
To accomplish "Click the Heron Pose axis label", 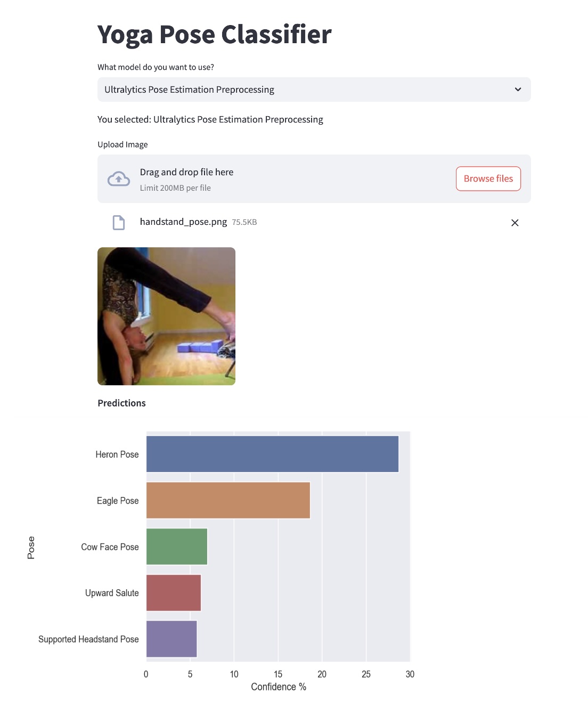I will [x=117, y=454].
